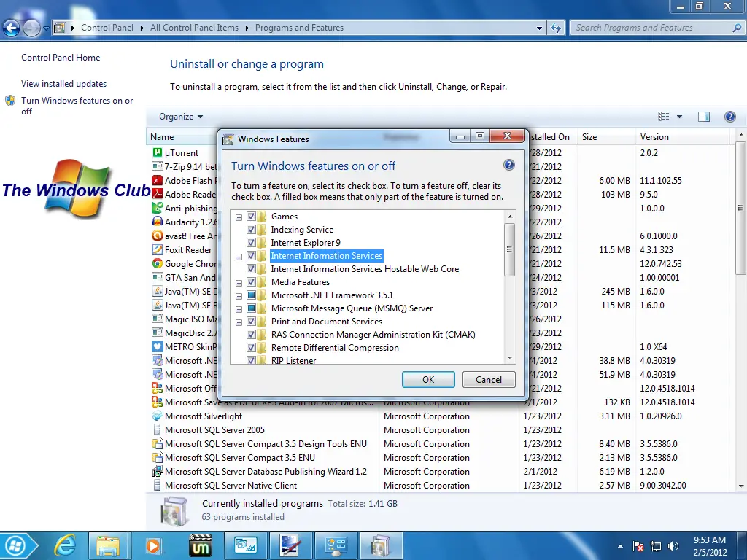Click All Control Panel Items breadcrumb
747x560 pixels.
pyautogui.click(x=194, y=28)
